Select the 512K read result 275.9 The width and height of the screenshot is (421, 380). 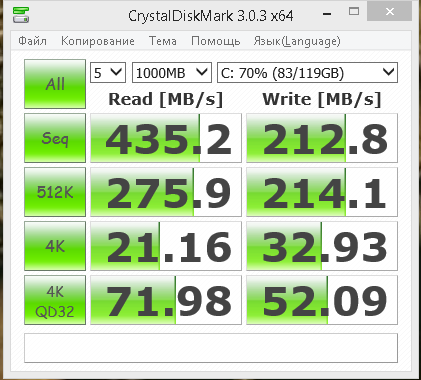(166, 192)
